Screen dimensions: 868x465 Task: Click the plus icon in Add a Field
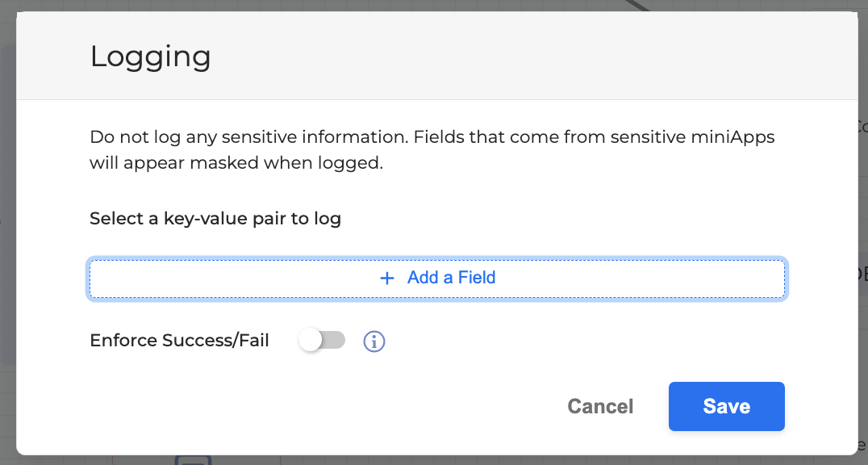[387, 279]
